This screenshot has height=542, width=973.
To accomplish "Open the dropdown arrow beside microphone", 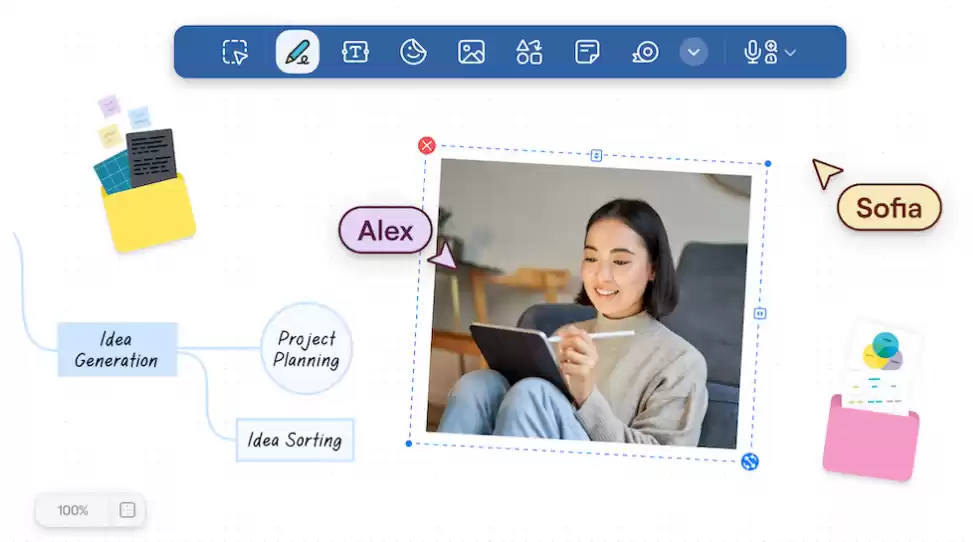I will click(791, 52).
